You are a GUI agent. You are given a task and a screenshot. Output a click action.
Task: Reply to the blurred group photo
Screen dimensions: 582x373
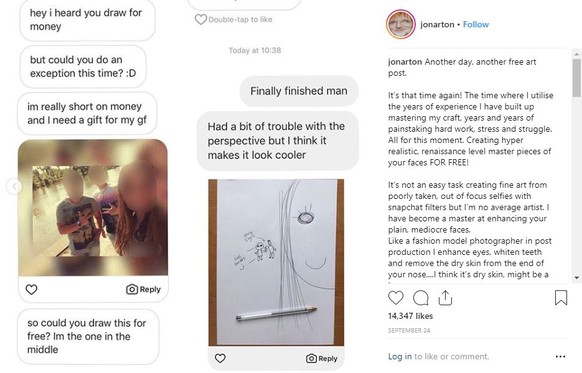tap(143, 289)
